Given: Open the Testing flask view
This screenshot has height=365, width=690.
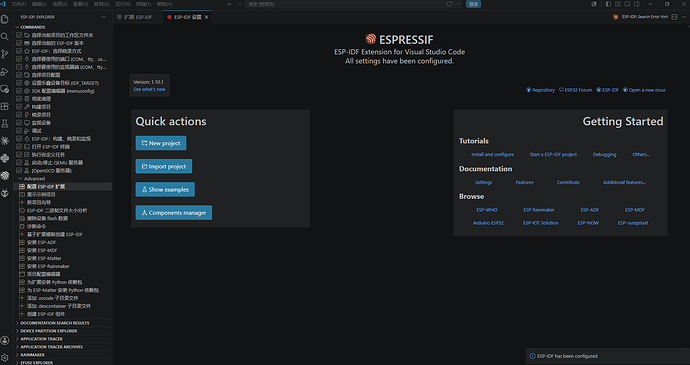Looking at the screenshot, I should 5,124.
